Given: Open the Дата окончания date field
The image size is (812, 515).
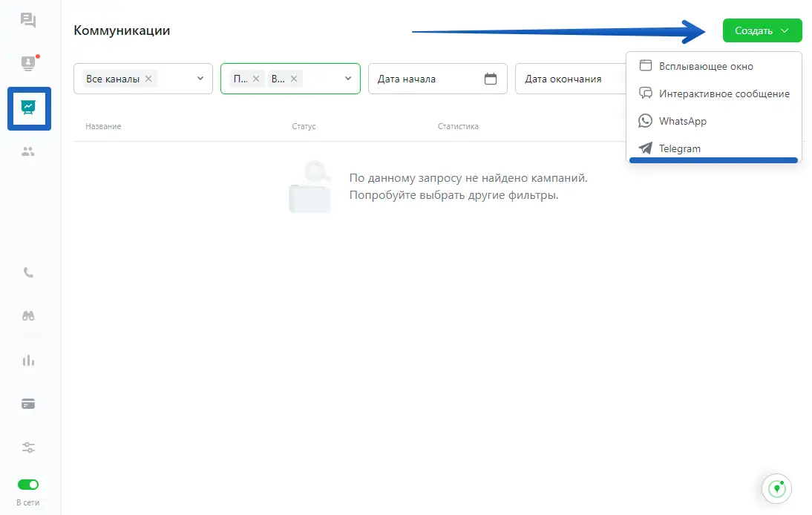Looking at the screenshot, I should pos(570,79).
